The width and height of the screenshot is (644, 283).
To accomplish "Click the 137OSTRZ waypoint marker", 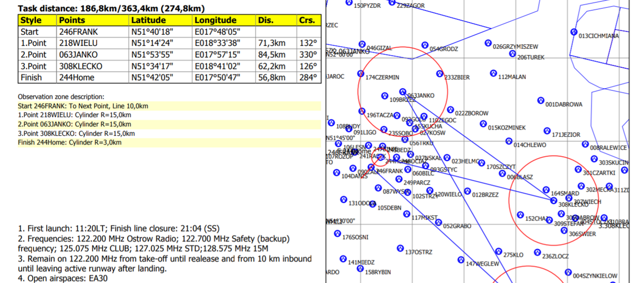I will tap(400, 248).
